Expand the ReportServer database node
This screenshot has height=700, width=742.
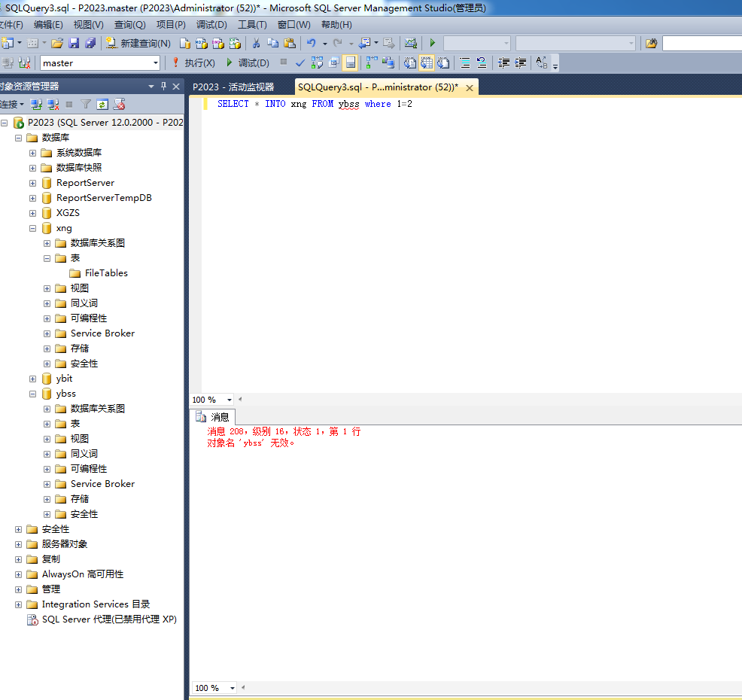(32, 183)
